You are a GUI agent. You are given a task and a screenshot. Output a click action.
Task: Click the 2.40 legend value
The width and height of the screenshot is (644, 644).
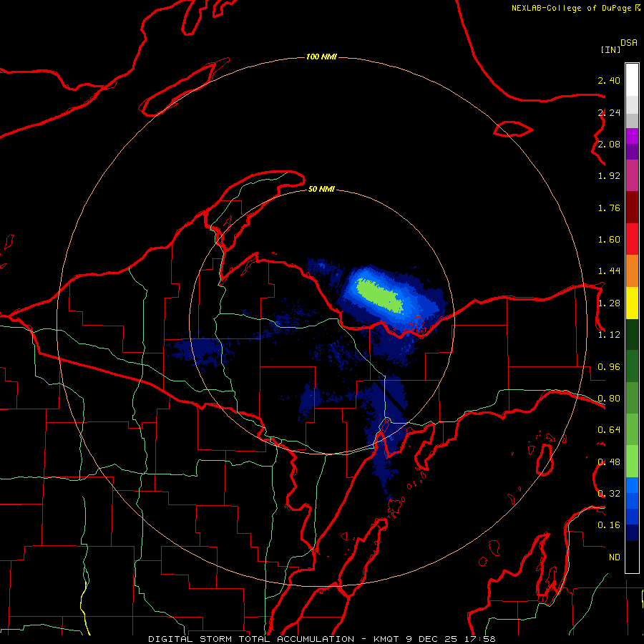point(609,80)
